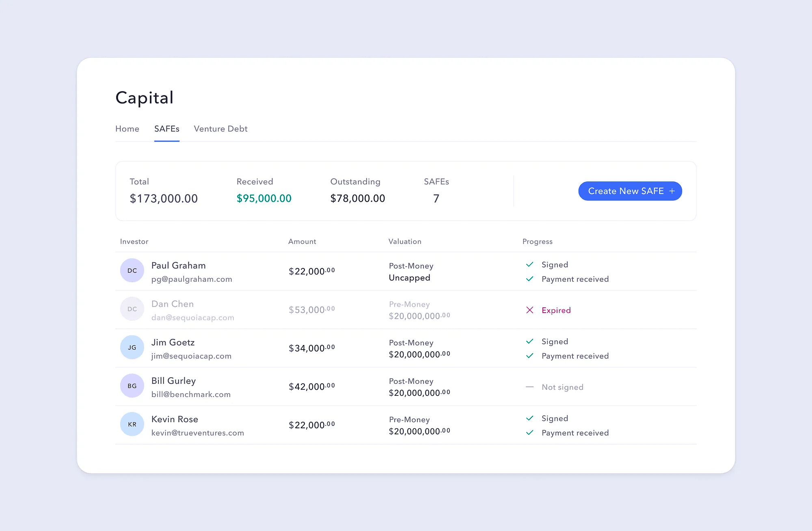812x531 pixels.
Task: Open the Venture Debt tab
Action: click(x=221, y=129)
